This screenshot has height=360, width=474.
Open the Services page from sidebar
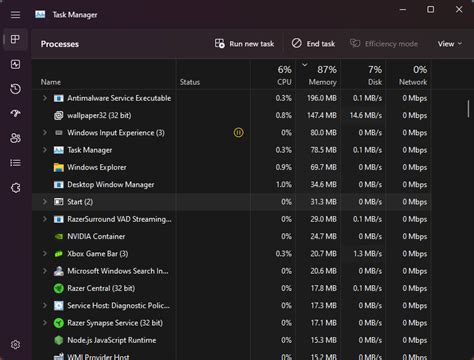(15, 188)
